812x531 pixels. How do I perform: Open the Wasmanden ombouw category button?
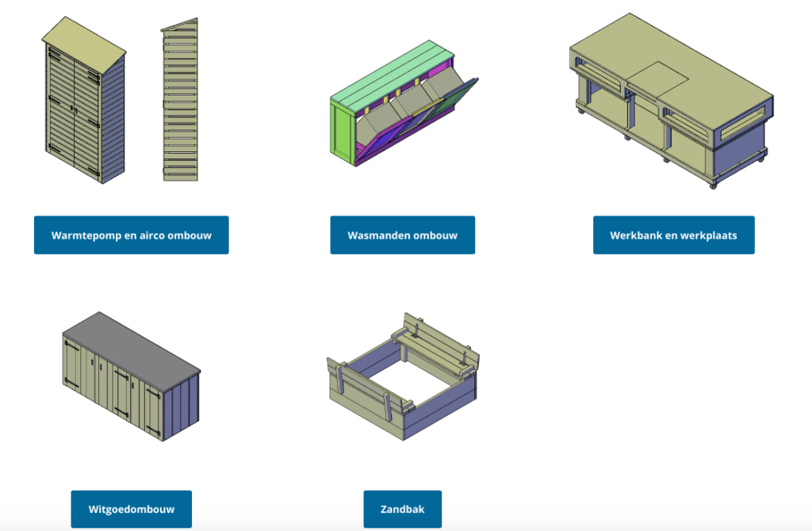point(402,235)
